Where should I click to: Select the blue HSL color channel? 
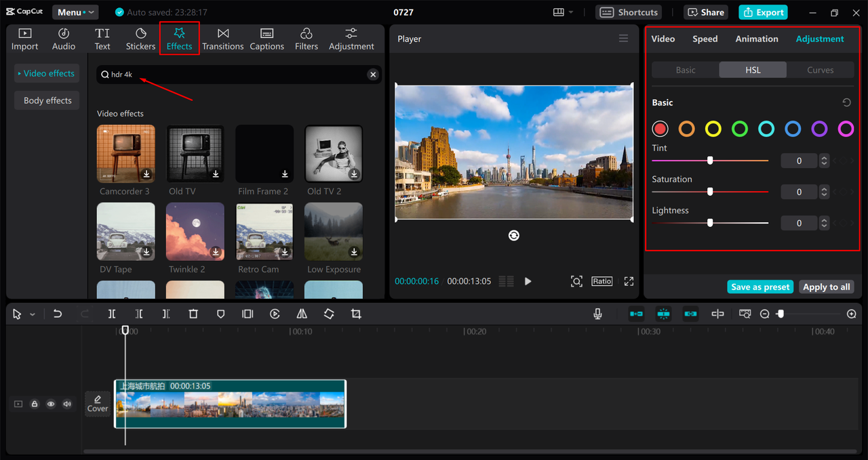(793, 129)
